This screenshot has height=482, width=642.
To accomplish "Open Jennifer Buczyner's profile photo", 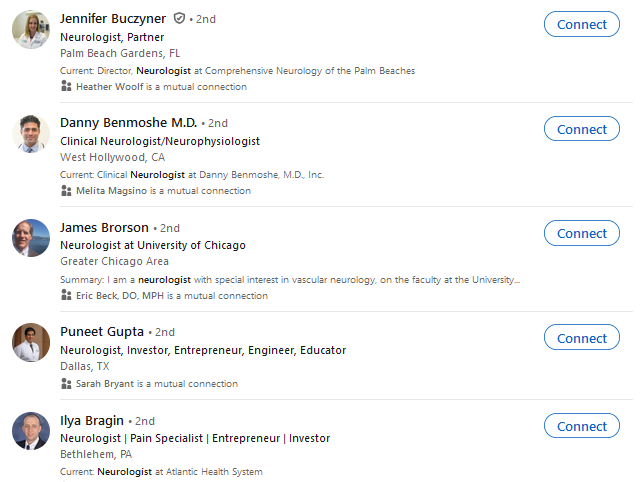I will click(31, 30).
